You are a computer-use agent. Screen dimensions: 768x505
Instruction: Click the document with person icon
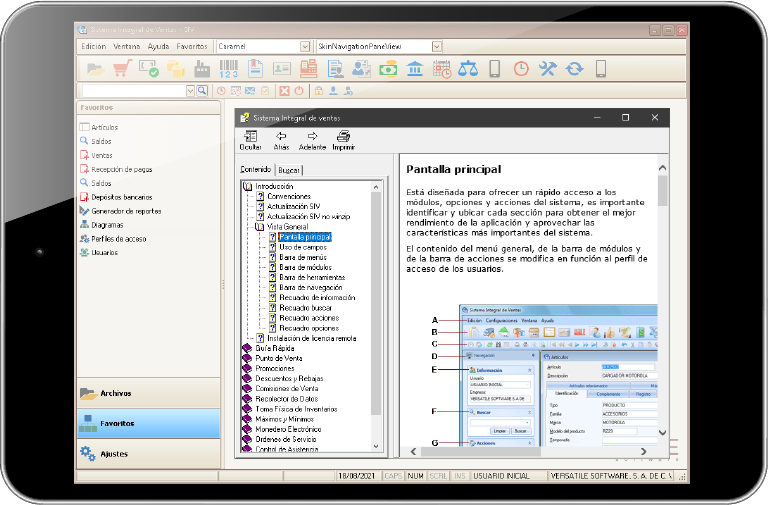tap(336, 69)
